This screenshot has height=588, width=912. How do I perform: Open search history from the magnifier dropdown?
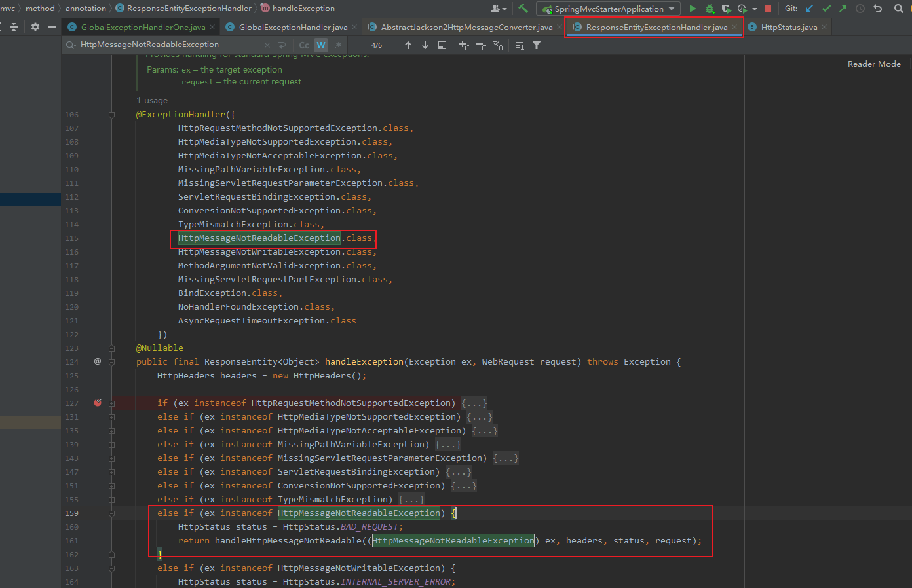(71, 45)
